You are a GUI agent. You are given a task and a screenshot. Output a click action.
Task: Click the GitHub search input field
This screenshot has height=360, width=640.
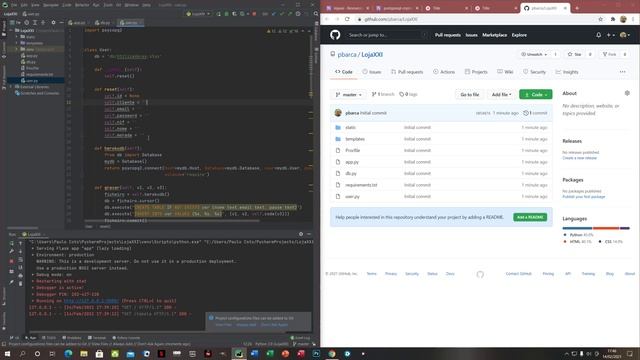386,35
